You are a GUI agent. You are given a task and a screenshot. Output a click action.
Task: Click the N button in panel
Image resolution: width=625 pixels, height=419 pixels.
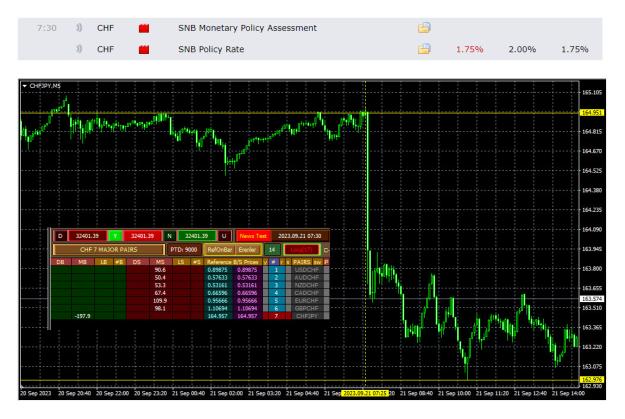(169, 236)
